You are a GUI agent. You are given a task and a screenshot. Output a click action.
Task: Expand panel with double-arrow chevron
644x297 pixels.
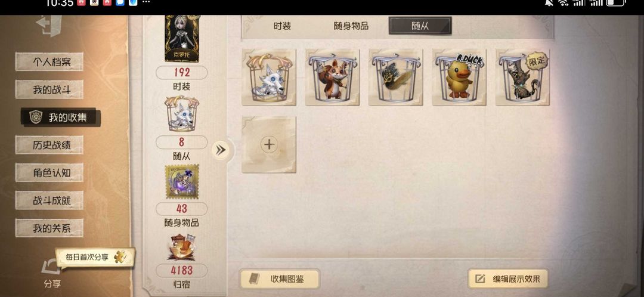[221, 150]
